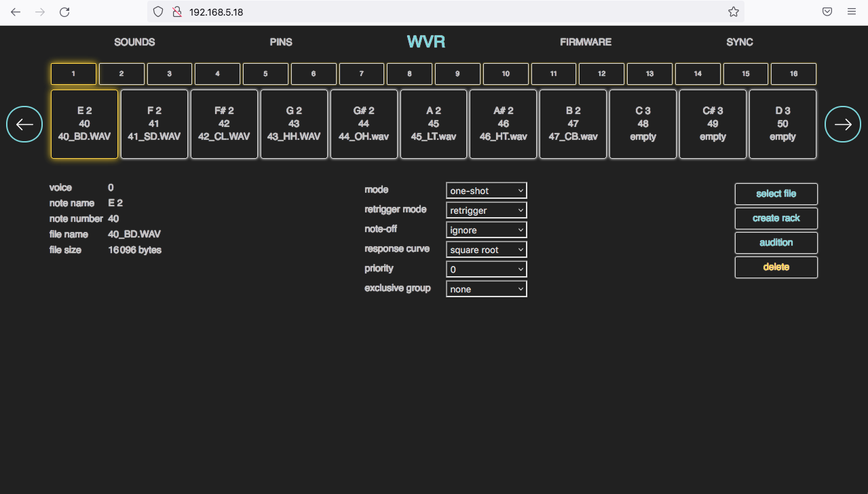Select voice 3
The width and height of the screenshot is (868, 494).
pos(170,74)
